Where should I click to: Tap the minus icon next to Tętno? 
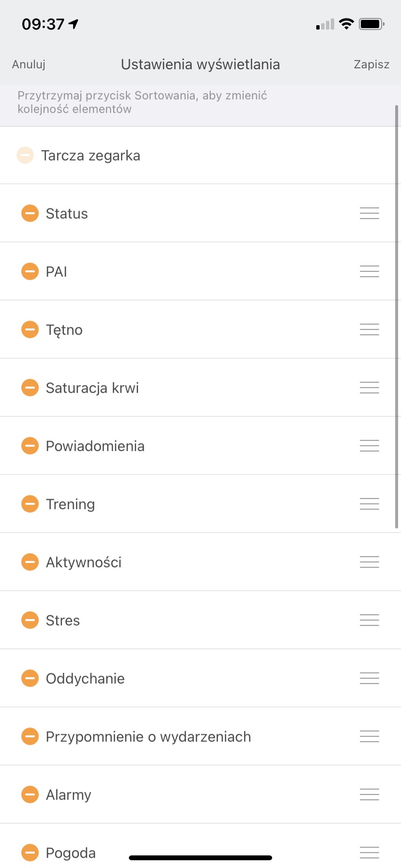click(x=30, y=329)
